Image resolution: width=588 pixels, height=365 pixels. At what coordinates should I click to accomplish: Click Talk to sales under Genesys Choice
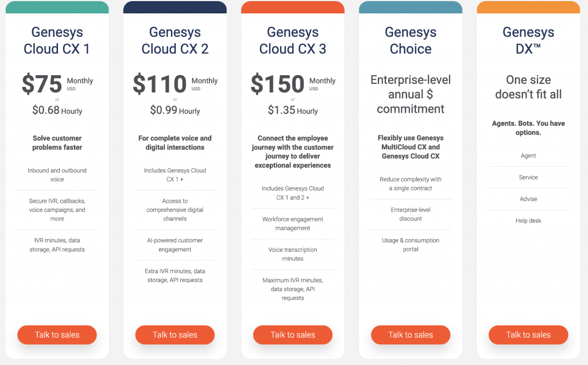(x=410, y=335)
